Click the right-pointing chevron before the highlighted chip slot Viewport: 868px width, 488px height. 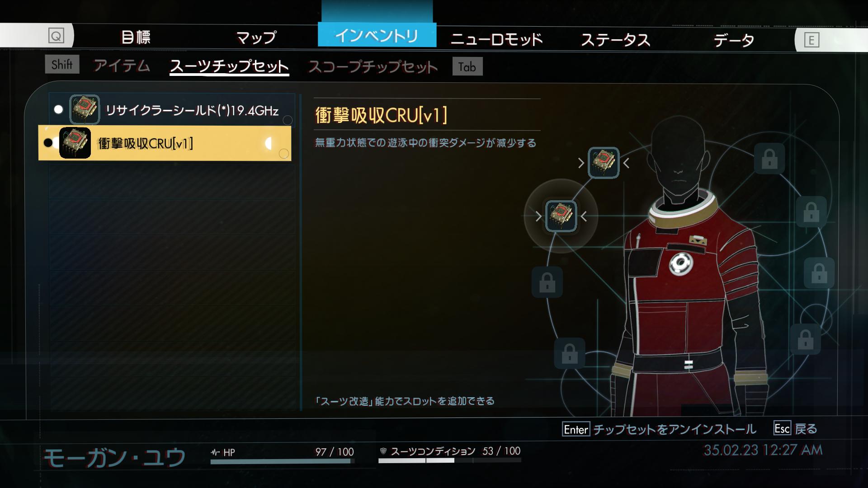click(538, 216)
